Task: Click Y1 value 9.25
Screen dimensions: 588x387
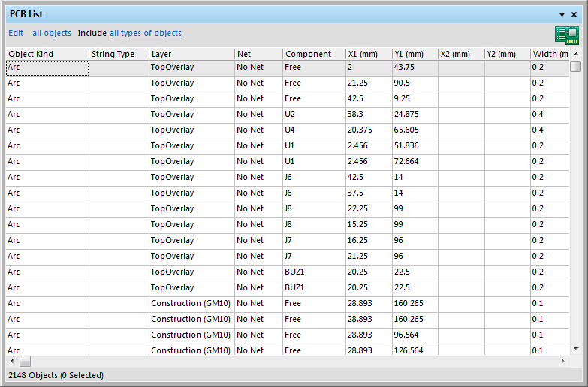Action: pos(415,99)
